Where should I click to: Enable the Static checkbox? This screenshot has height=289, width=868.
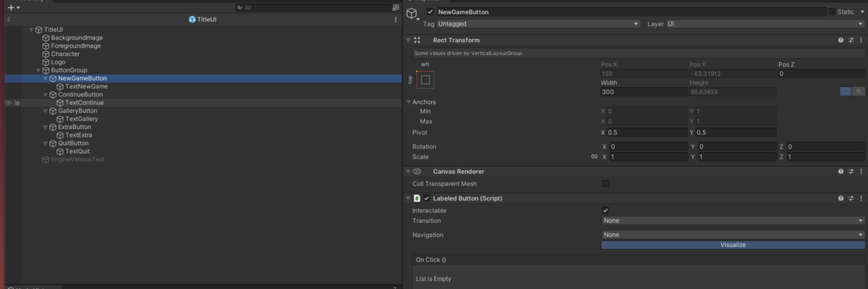pyautogui.click(x=832, y=12)
